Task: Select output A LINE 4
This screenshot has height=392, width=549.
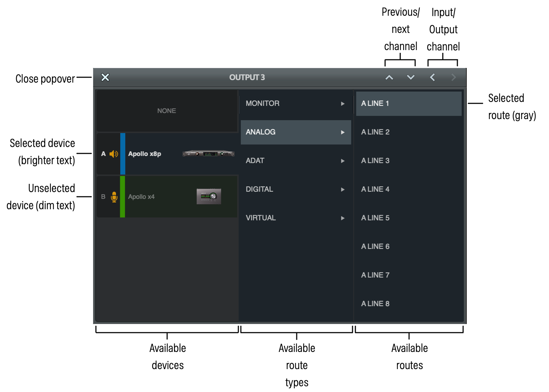Action: coord(409,189)
